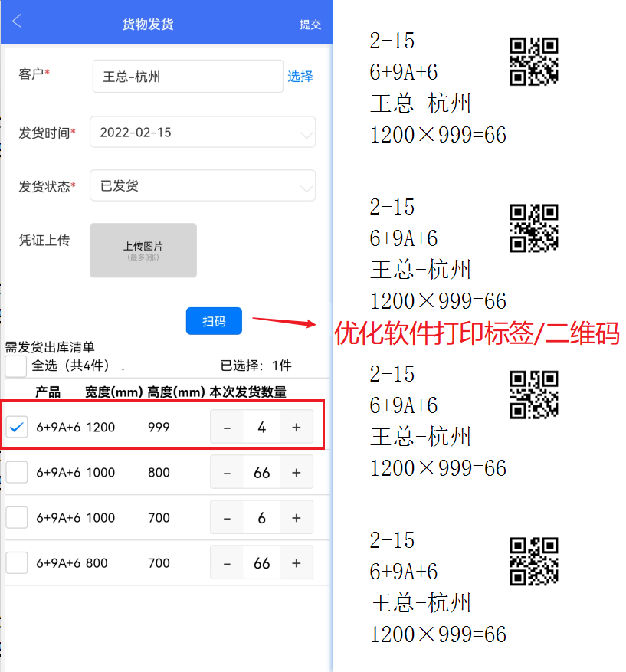Decrease quantity for the 1200 x 999 row
This screenshot has width=626, height=672.
point(227,427)
